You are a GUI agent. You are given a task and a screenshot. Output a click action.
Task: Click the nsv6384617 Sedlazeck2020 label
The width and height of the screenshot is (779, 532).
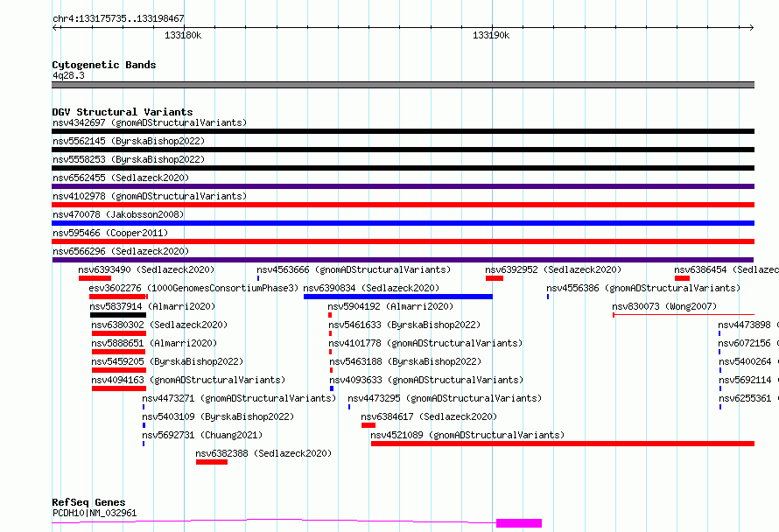point(429,416)
